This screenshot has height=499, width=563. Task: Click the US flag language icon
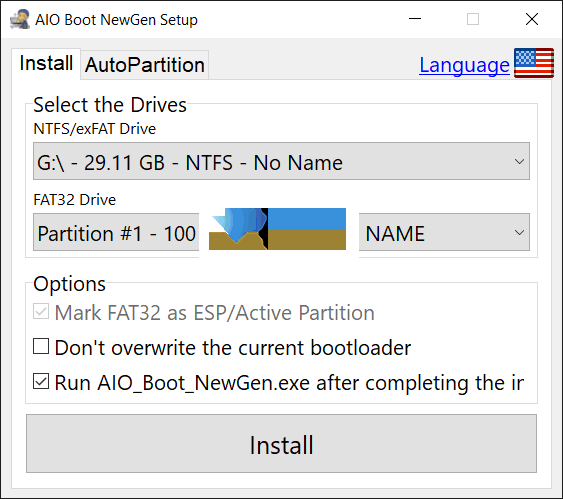click(x=534, y=63)
